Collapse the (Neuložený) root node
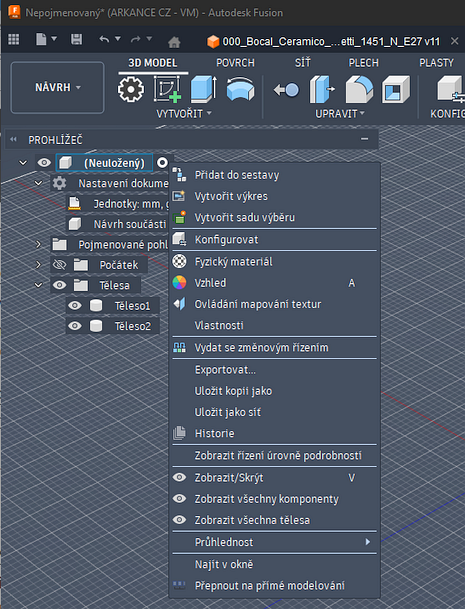The image size is (465, 609). pos(23,163)
